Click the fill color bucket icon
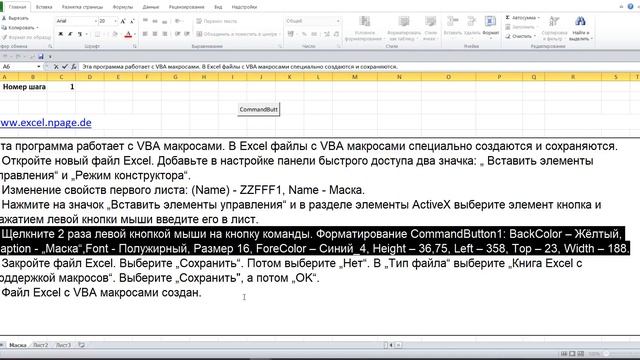The height and width of the screenshot is (360, 640). [115, 34]
